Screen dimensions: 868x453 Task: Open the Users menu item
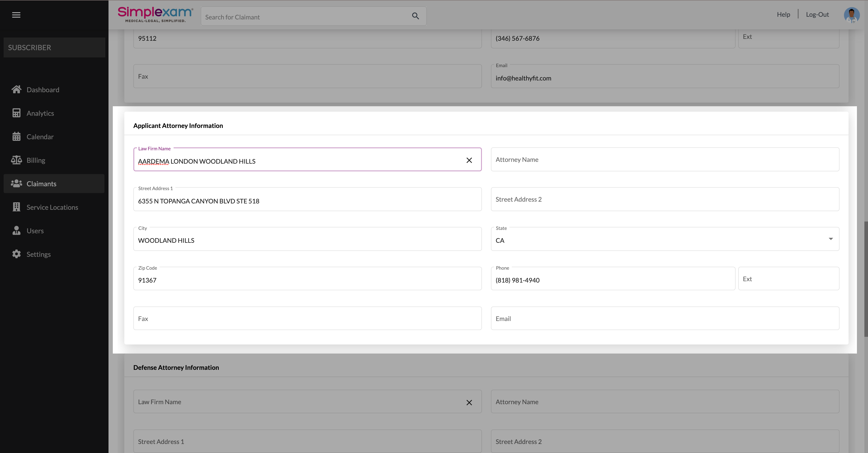tap(35, 231)
